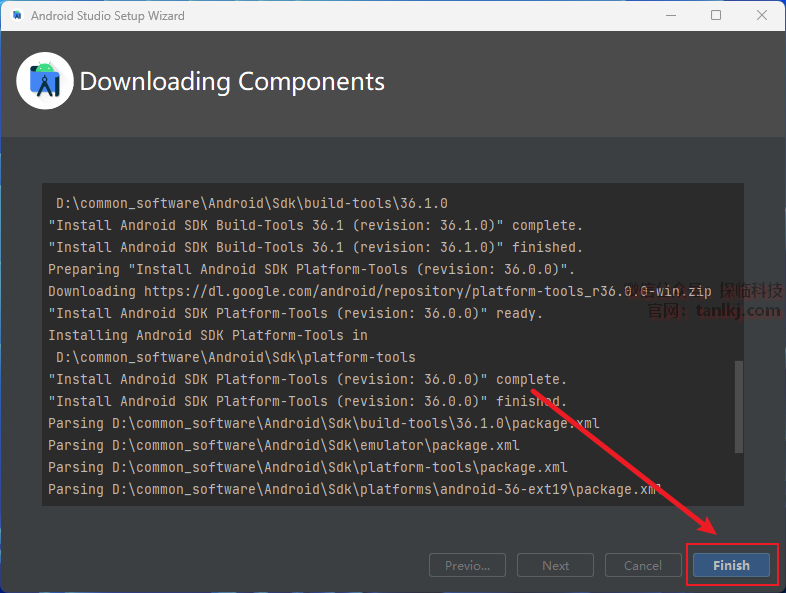
Task: Click the Platform-Tools 'complete.' log line
Action: [x=307, y=379]
